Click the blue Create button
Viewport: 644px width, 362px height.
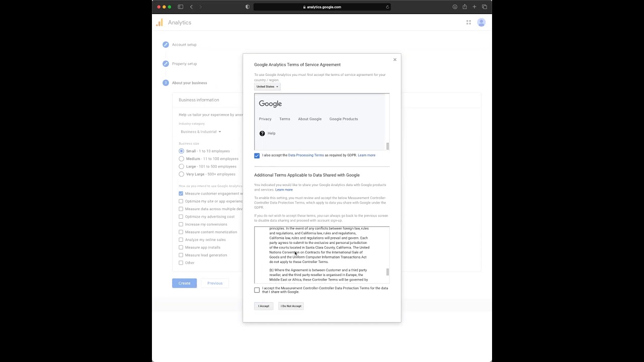[x=184, y=283]
